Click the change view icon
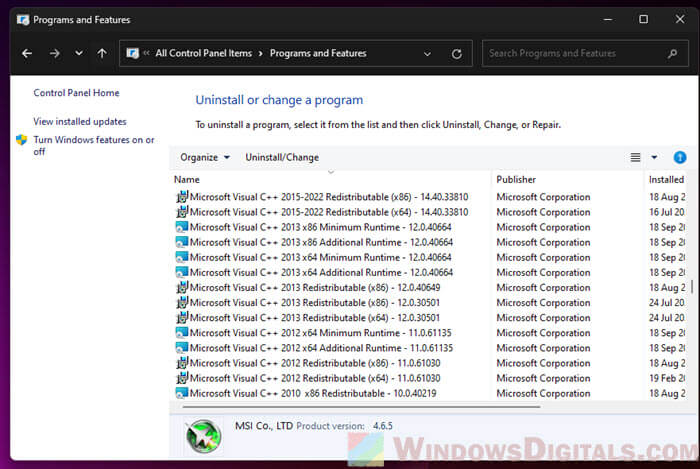The image size is (700, 469). pos(635,158)
